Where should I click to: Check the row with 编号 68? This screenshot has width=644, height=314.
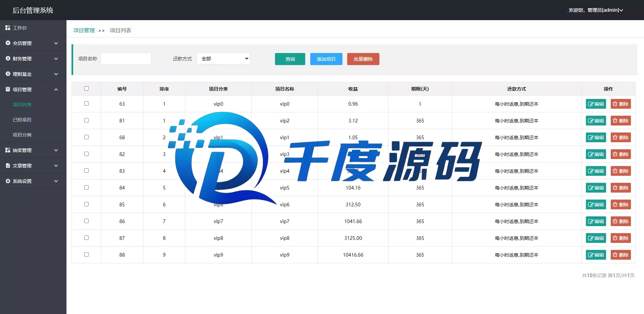click(86, 137)
